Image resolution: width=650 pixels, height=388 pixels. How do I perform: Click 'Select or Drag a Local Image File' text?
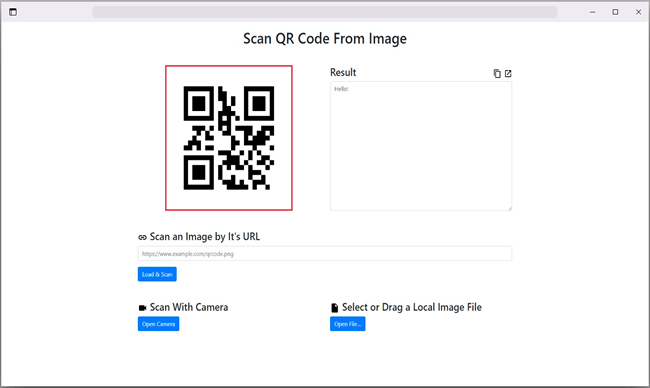pos(412,307)
